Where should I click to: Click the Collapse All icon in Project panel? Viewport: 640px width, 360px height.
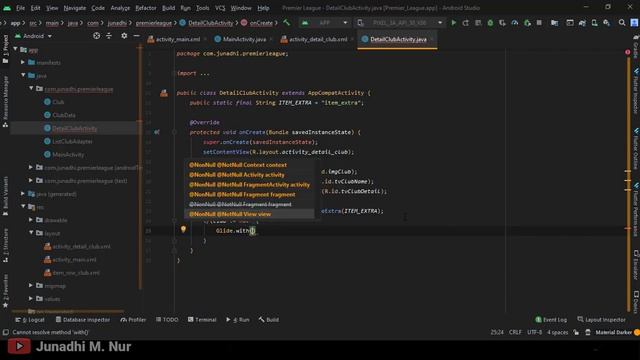[x=109, y=36]
